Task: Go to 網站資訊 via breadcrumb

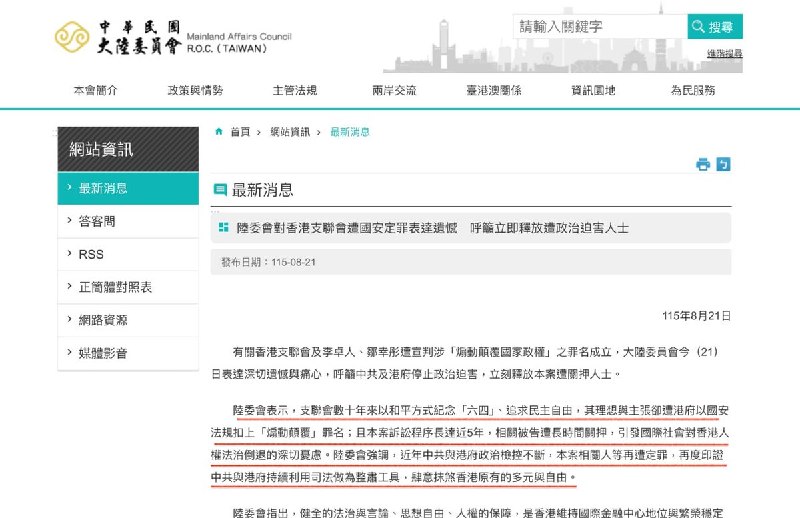Action: (x=290, y=132)
